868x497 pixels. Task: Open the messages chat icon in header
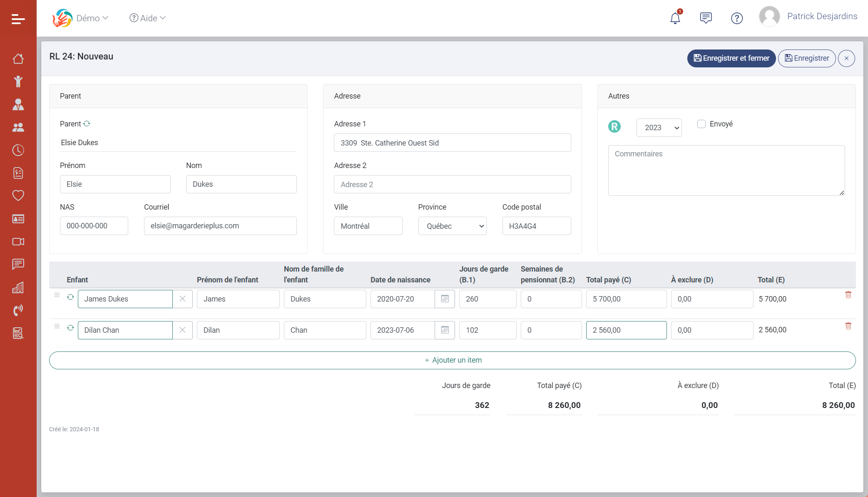706,18
